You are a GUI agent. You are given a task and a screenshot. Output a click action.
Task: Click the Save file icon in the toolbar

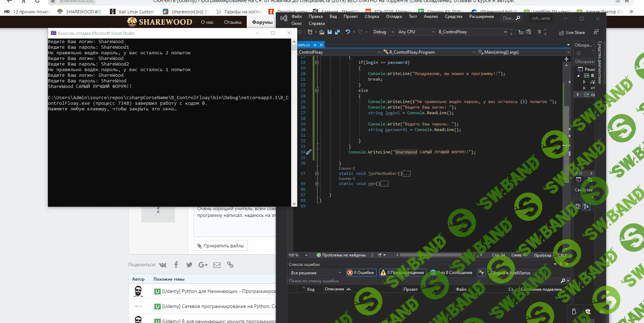329,32
